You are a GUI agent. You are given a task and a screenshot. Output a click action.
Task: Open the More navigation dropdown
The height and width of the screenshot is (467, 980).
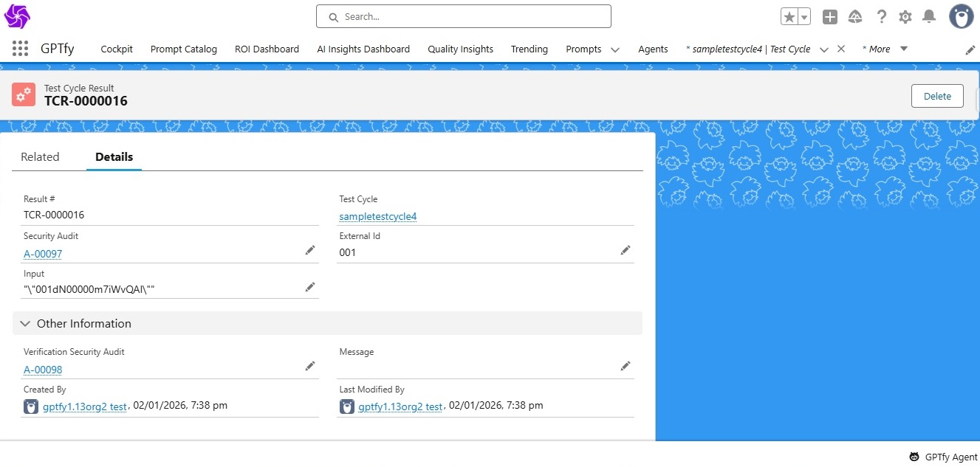(885, 49)
